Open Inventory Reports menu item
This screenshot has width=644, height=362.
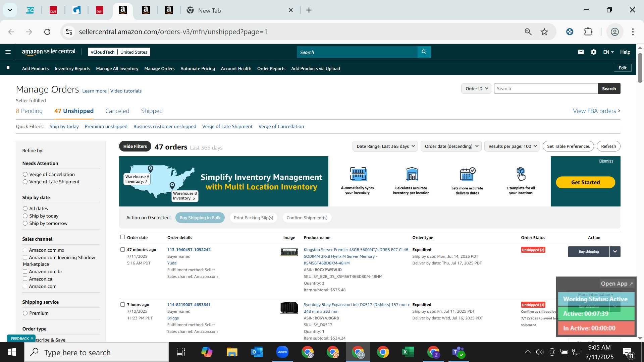(x=72, y=68)
